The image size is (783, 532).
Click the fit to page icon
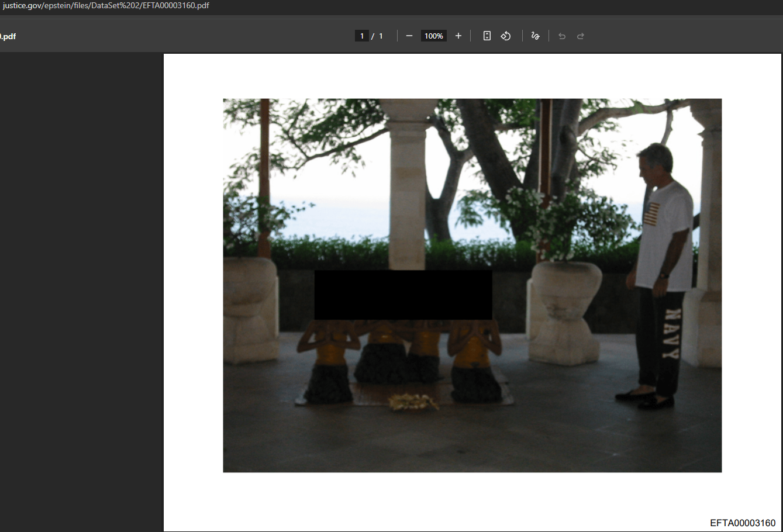click(x=487, y=36)
